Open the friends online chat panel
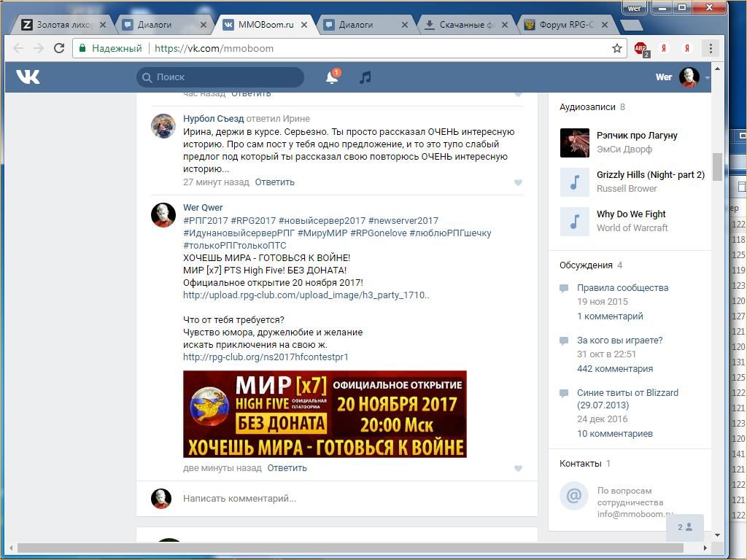This screenshot has height=560, width=747. [684, 527]
